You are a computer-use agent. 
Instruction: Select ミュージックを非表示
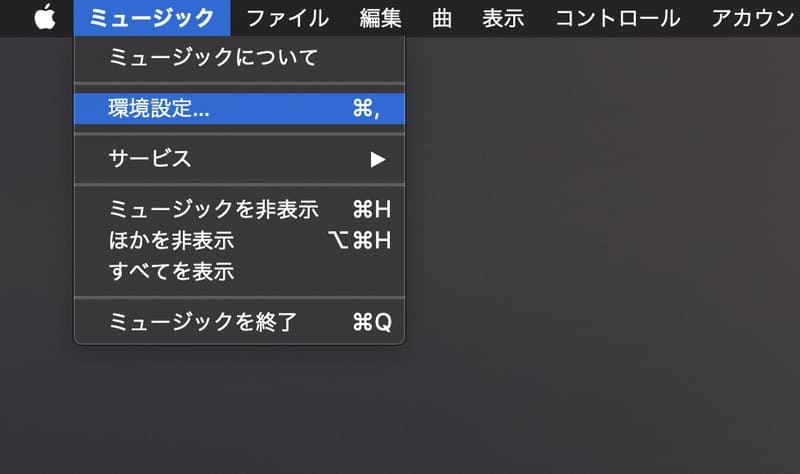(239, 209)
